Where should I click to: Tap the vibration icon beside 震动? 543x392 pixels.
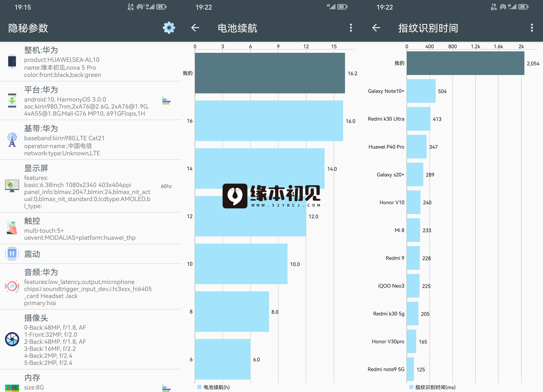click(x=12, y=254)
